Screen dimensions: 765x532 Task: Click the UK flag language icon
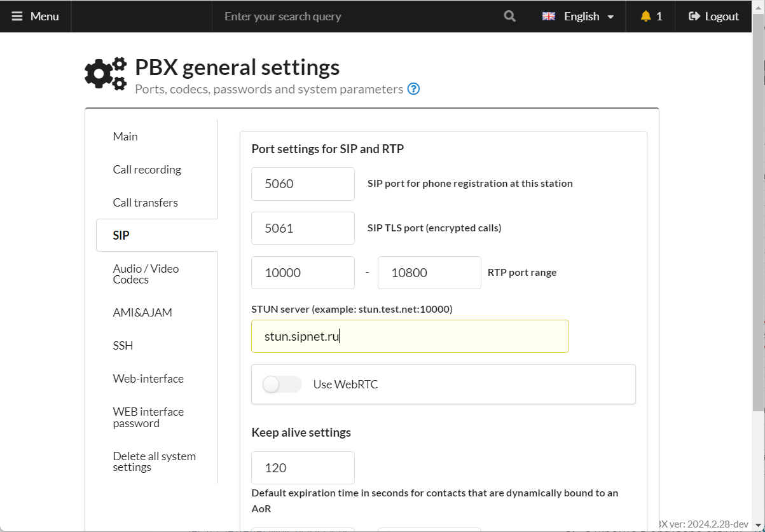(548, 17)
